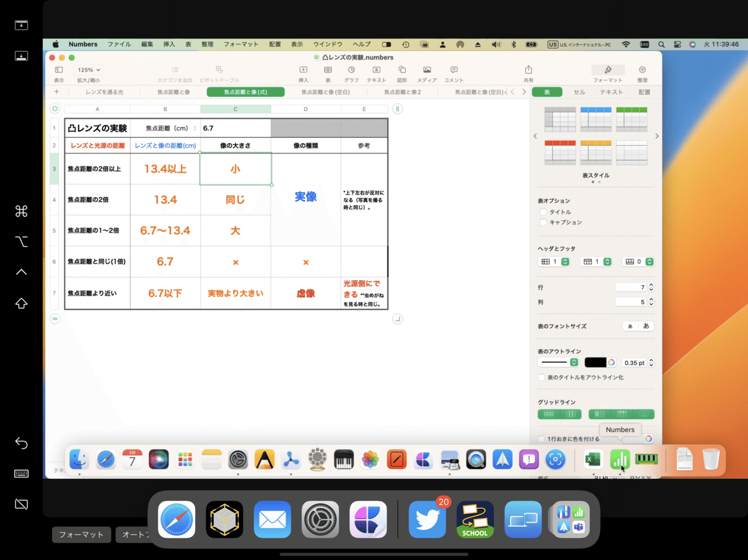
Task: Open the フォーマット menu in menu bar
Action: pos(241,44)
